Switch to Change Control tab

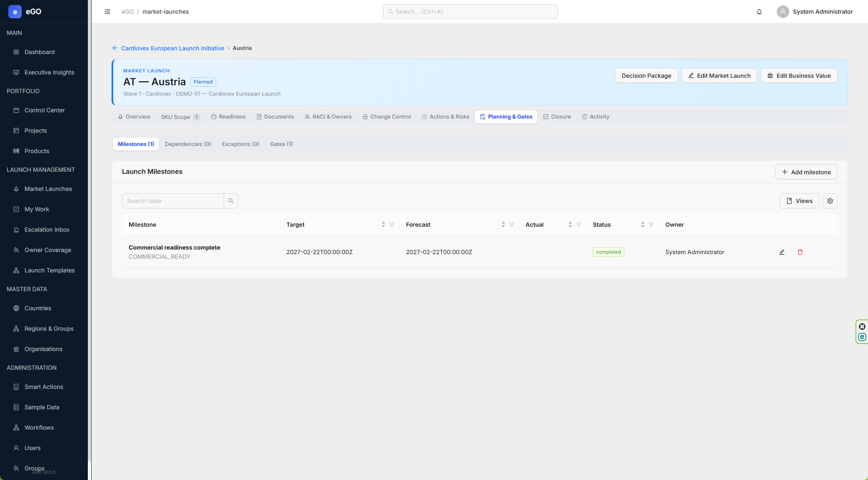pos(387,117)
